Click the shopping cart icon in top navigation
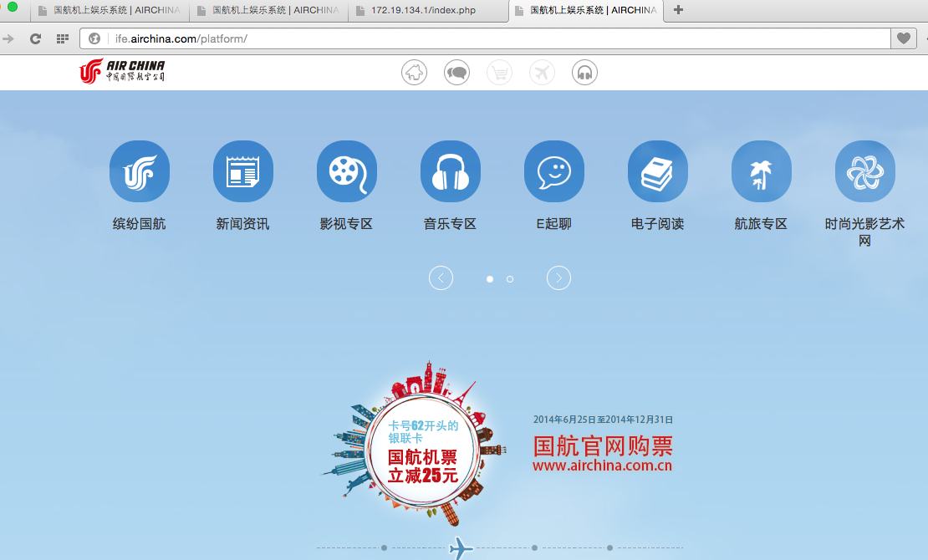This screenshot has width=928, height=560. click(499, 73)
